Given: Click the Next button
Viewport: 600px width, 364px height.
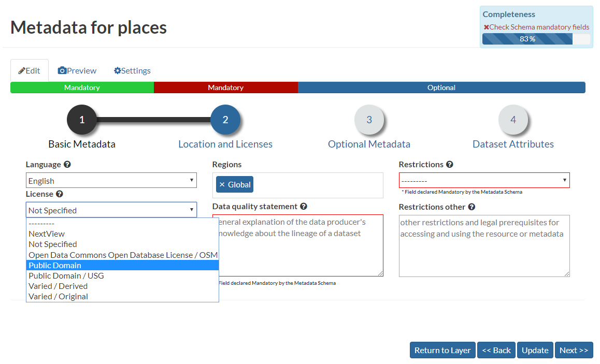Looking at the screenshot, I should coord(574,350).
